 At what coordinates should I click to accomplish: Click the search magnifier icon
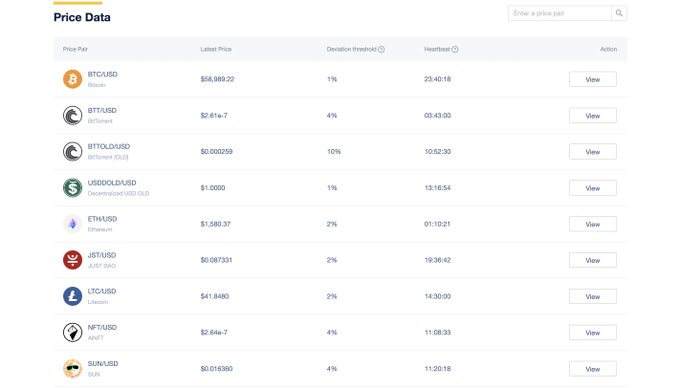(619, 13)
